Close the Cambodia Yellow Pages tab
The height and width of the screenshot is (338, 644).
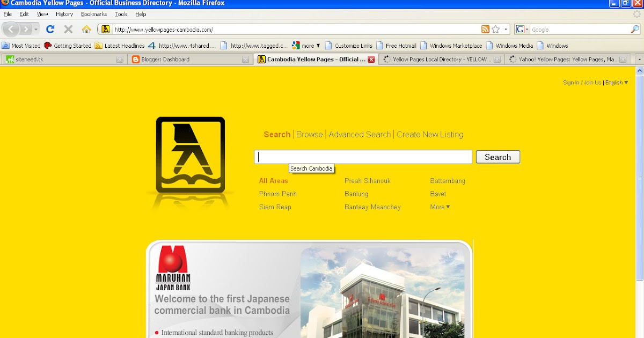coord(371,60)
